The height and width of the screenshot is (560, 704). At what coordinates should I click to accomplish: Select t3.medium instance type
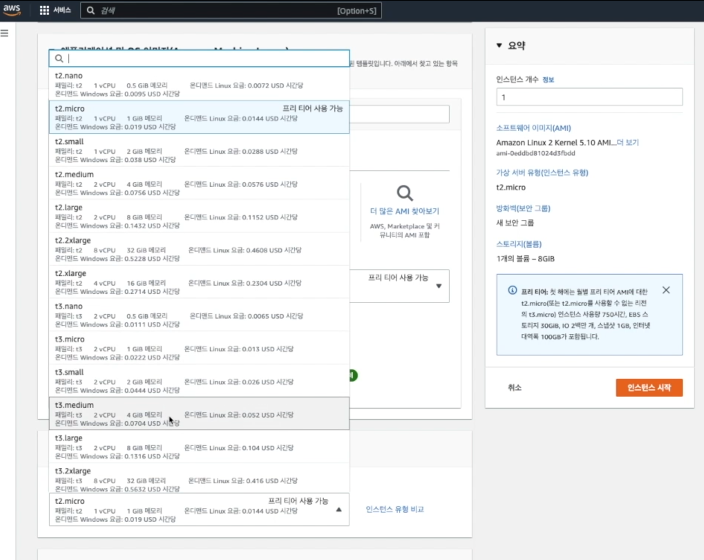click(199, 413)
